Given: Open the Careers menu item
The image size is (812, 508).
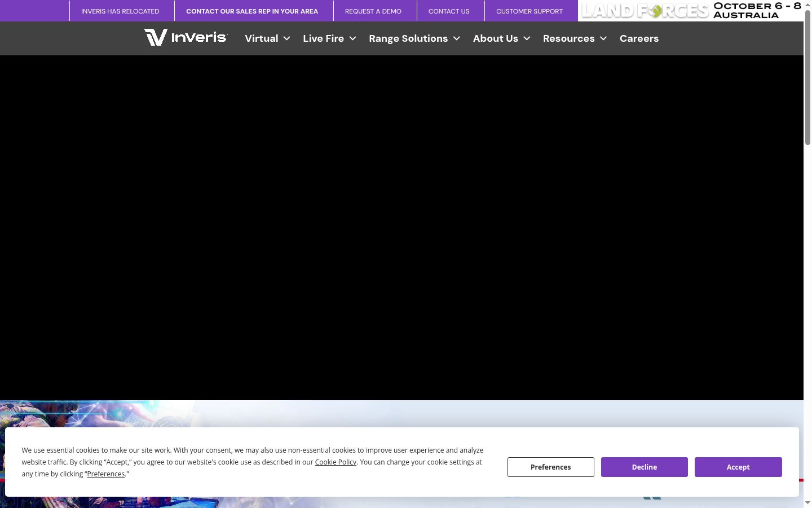Looking at the screenshot, I should pyautogui.click(x=639, y=38).
